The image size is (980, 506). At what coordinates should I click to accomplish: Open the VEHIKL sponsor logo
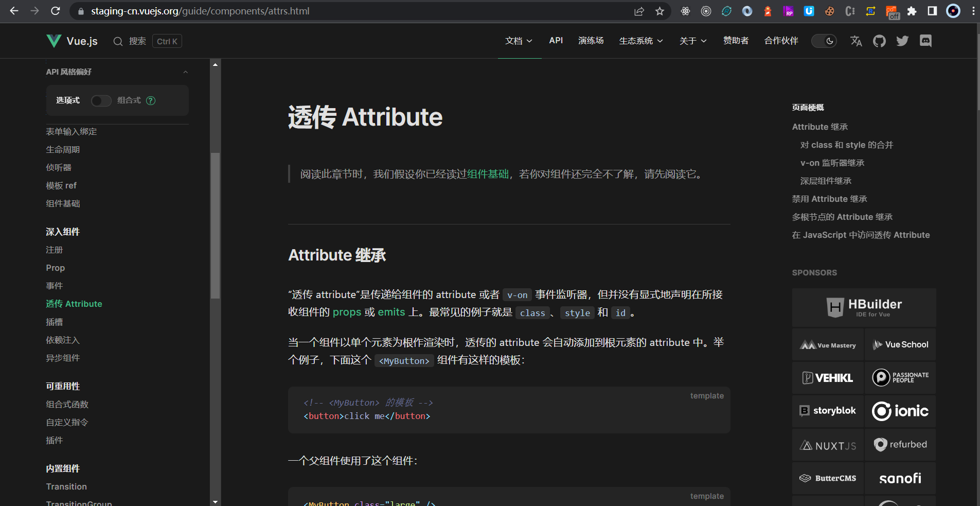tap(828, 378)
